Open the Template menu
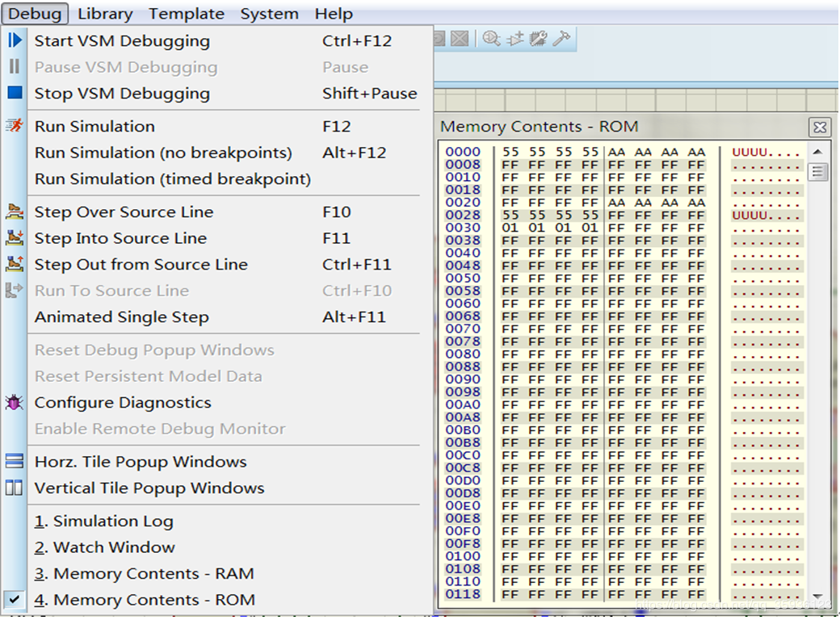Viewport: 840px width, 620px height. (187, 14)
